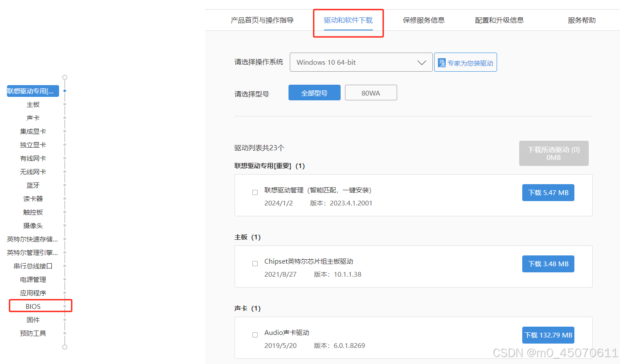Tick the Chipset英特尔芯片组主板驱动 checkbox
The width and height of the screenshot is (620, 364).
point(255,264)
